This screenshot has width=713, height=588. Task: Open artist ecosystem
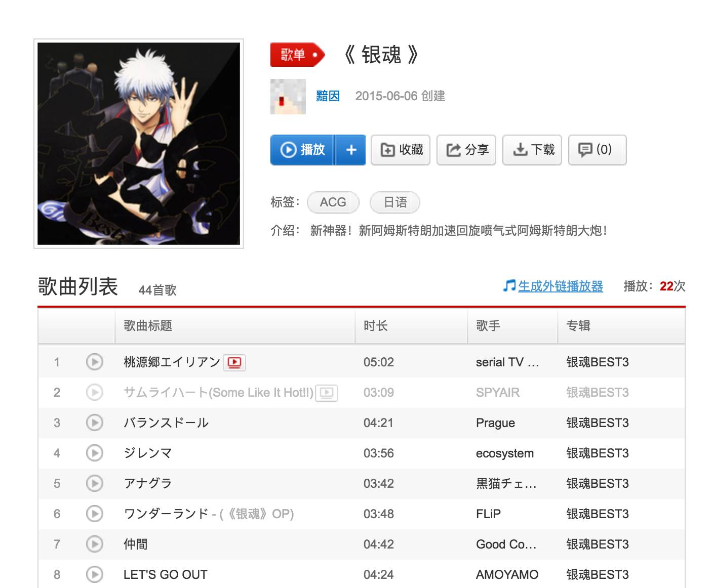tap(505, 453)
